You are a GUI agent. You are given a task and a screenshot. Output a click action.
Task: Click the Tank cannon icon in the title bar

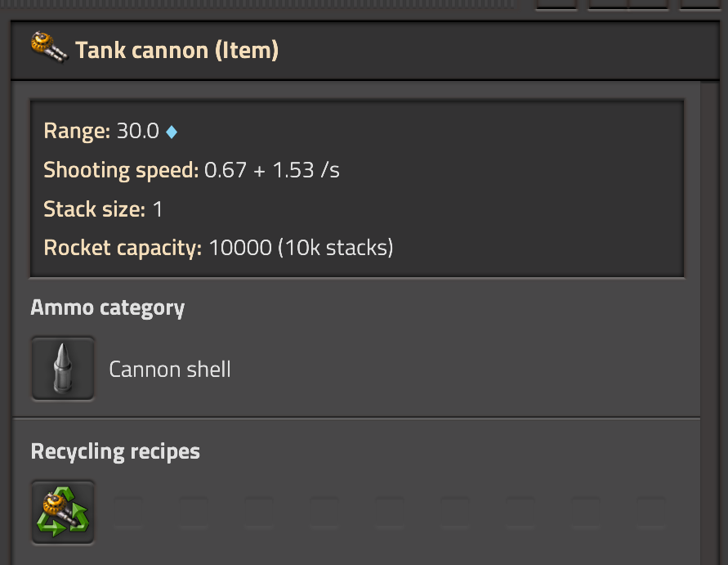coord(49,50)
